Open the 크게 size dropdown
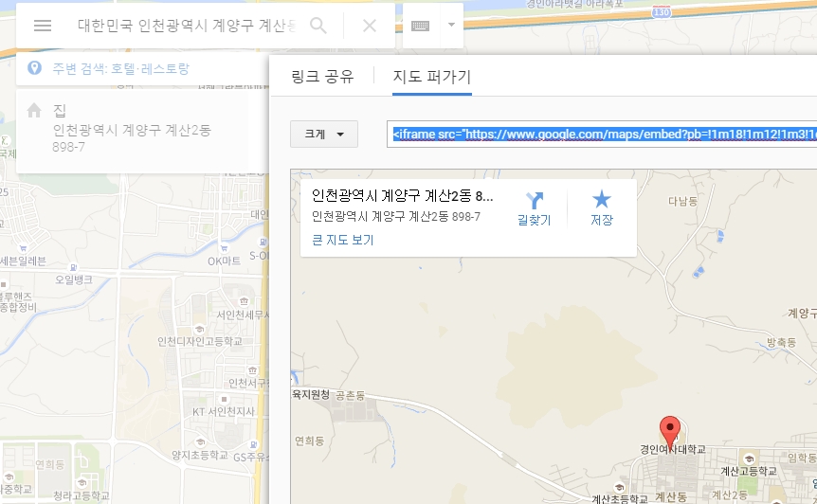Viewport: 817px width, 504px height. tap(323, 135)
